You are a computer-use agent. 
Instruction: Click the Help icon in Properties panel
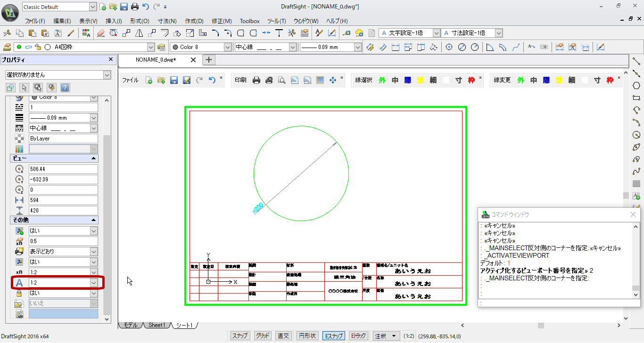click(x=66, y=88)
